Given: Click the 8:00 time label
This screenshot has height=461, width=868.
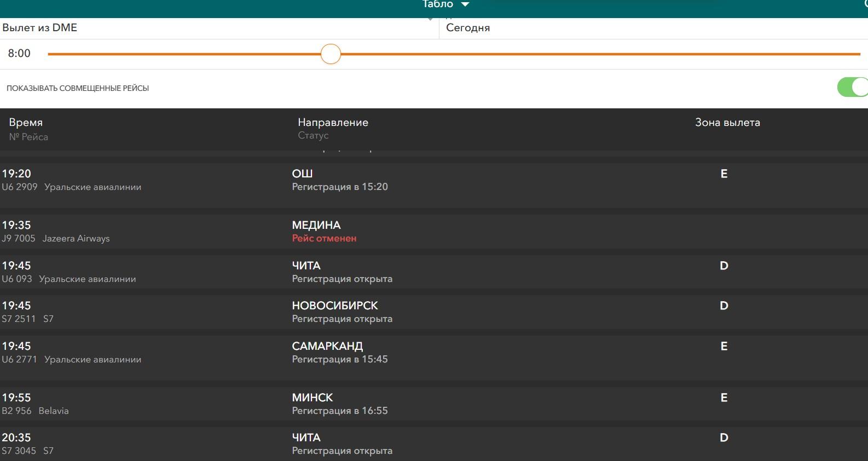Looking at the screenshot, I should pos(19,54).
